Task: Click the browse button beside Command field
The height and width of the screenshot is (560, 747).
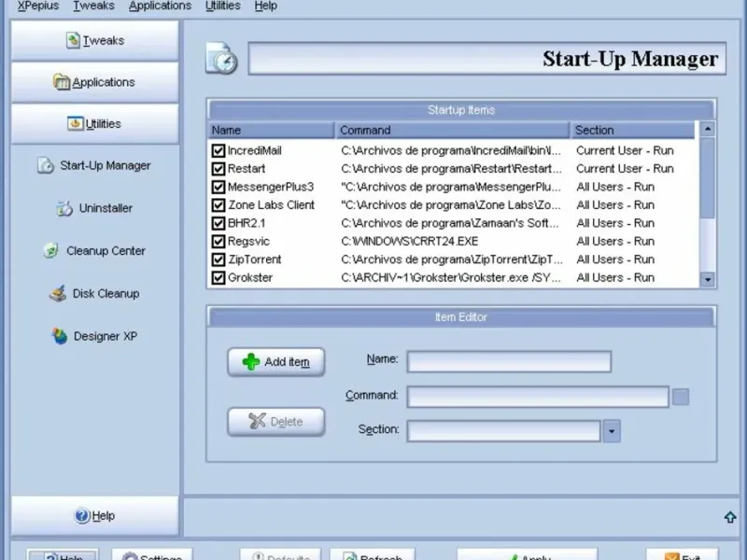Action: pyautogui.click(x=681, y=397)
